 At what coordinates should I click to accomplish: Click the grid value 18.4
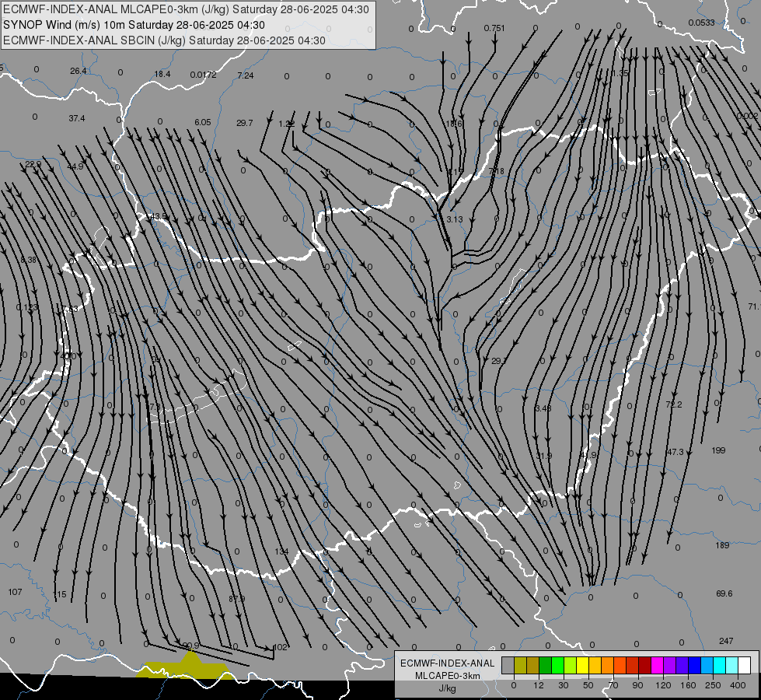tap(162, 74)
